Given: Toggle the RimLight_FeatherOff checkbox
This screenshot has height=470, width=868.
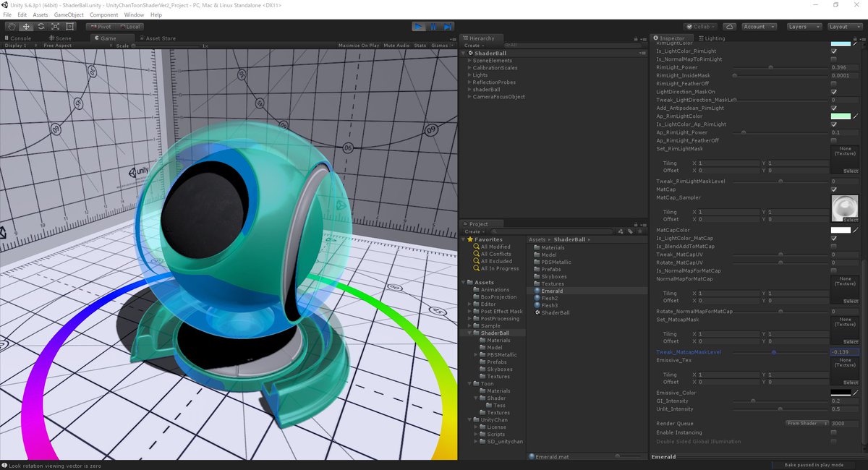Looking at the screenshot, I should [x=834, y=84].
